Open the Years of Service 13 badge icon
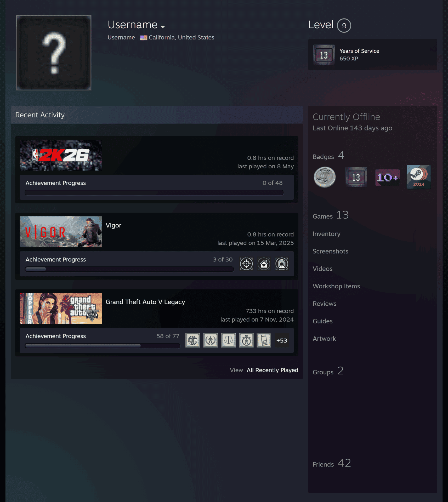Viewport: 448px width, 502px height. 324,55
